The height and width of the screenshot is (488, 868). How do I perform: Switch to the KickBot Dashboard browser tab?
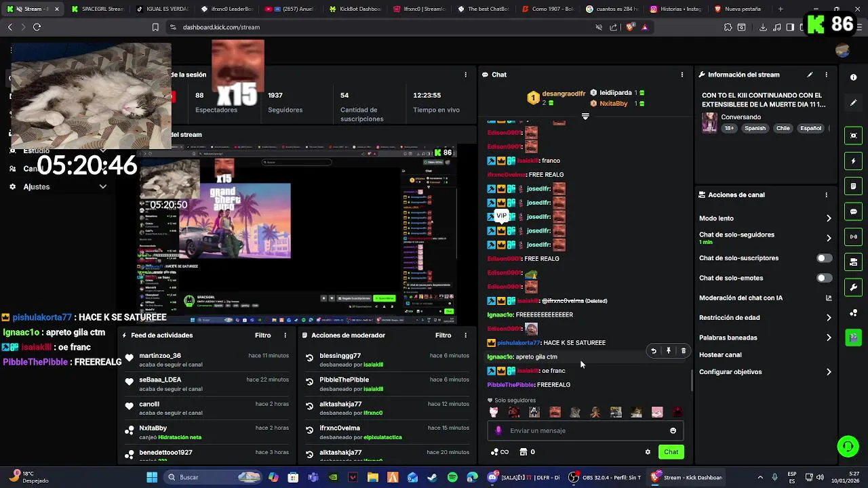(x=355, y=9)
